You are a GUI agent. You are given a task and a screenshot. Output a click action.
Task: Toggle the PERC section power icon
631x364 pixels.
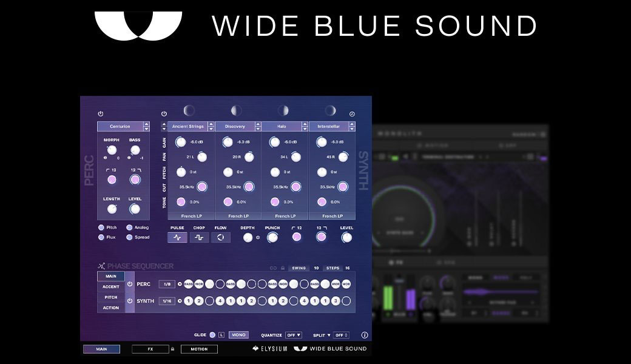[101, 114]
